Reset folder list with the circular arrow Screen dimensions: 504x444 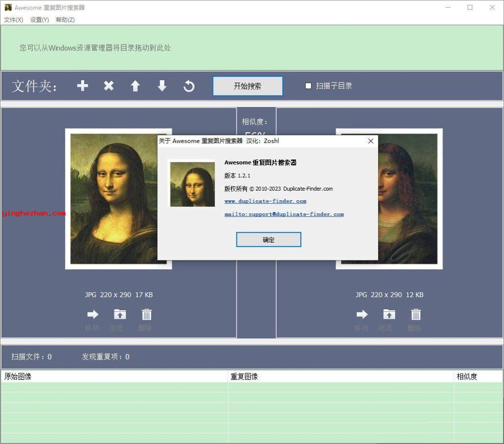tap(189, 86)
